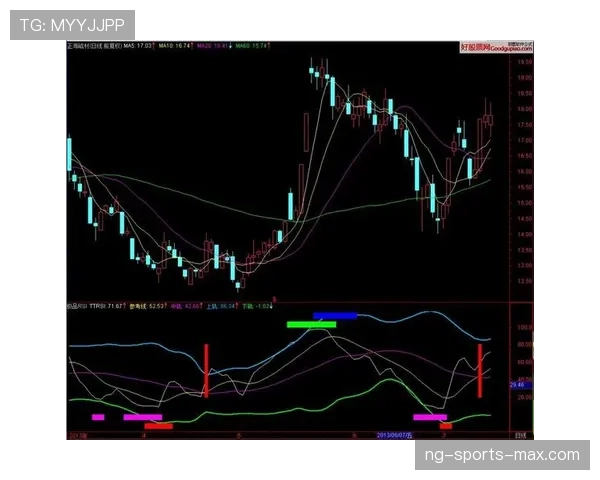Click the red bar under left magenta bar
Image resolution: width=600 pixels, height=480 pixels.
158,426
